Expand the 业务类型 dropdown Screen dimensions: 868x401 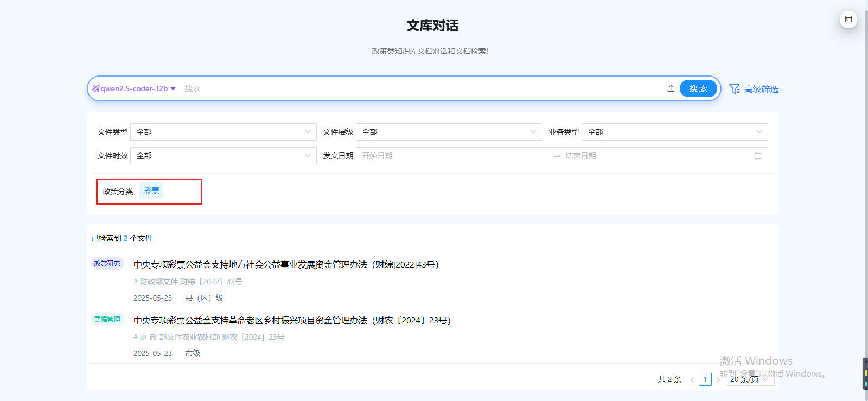[674, 132]
